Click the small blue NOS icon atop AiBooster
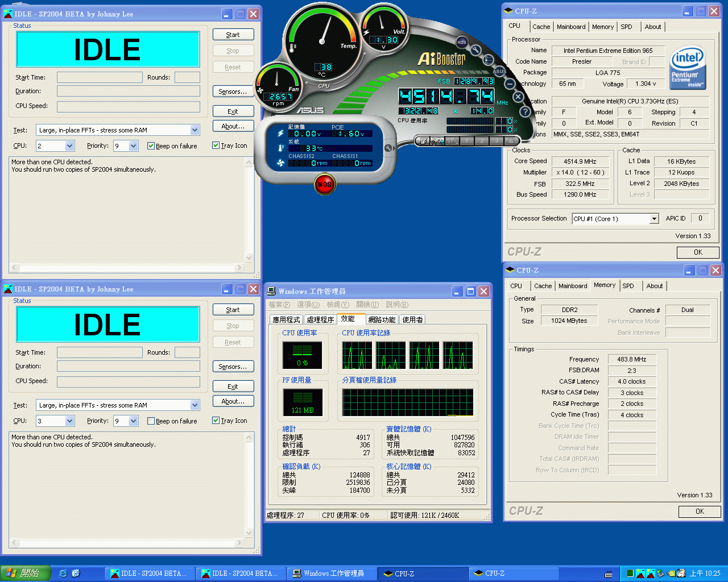 (462, 42)
